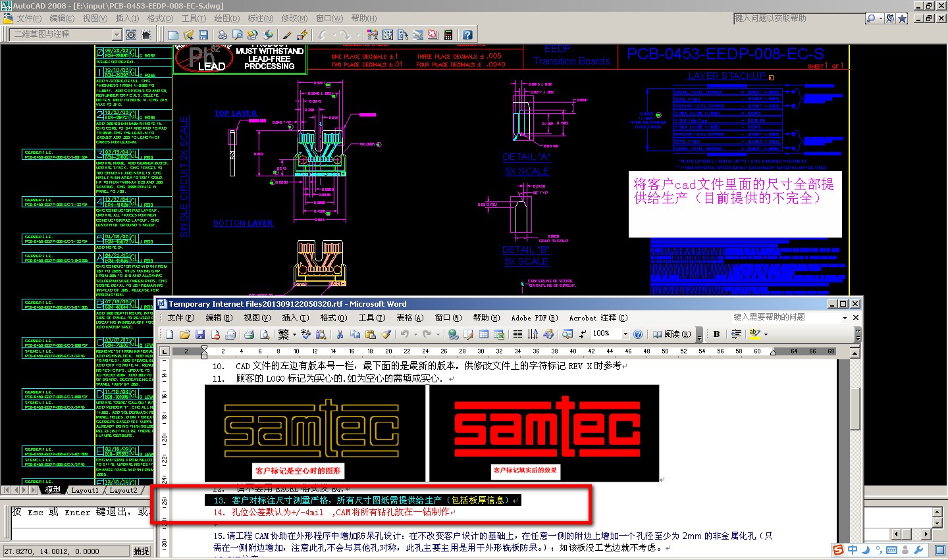Open AutoCAD 修改(M) menu

pyautogui.click(x=294, y=18)
